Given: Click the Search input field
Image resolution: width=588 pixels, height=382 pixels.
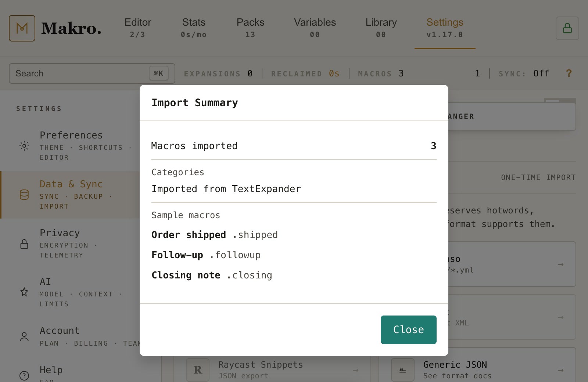Looking at the screenshot, I should [92, 73].
